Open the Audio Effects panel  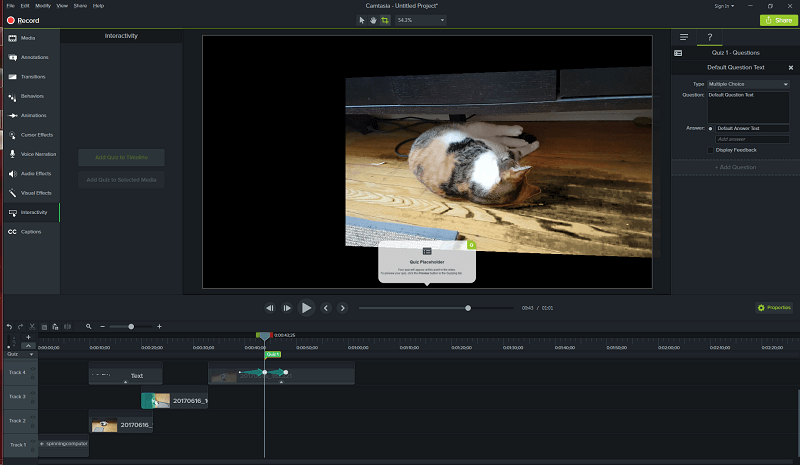(x=32, y=174)
